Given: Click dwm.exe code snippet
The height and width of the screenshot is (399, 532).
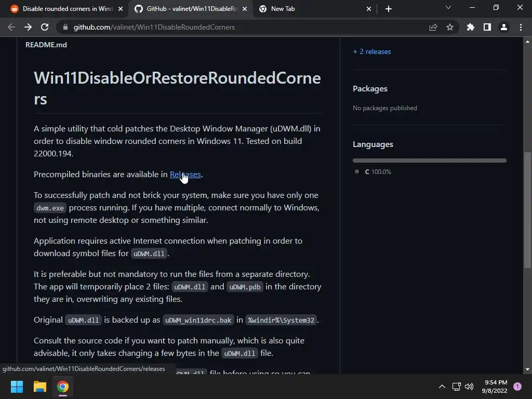Looking at the screenshot, I should tap(50, 208).
